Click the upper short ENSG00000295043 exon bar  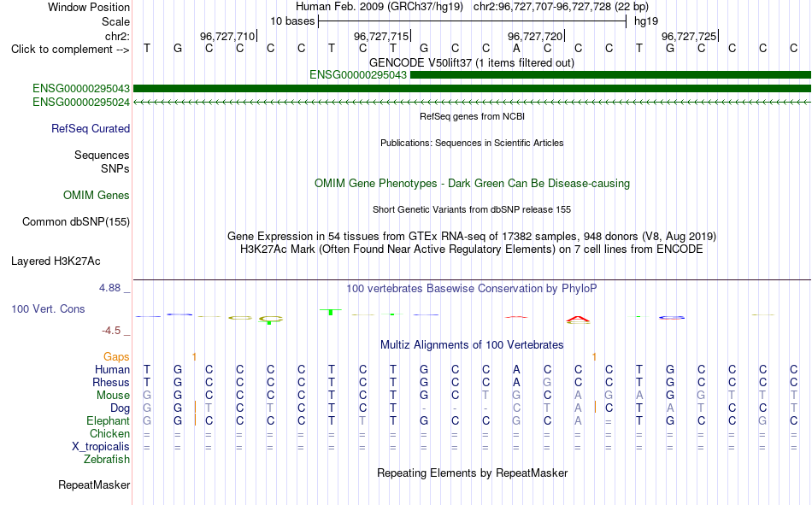(610, 75)
